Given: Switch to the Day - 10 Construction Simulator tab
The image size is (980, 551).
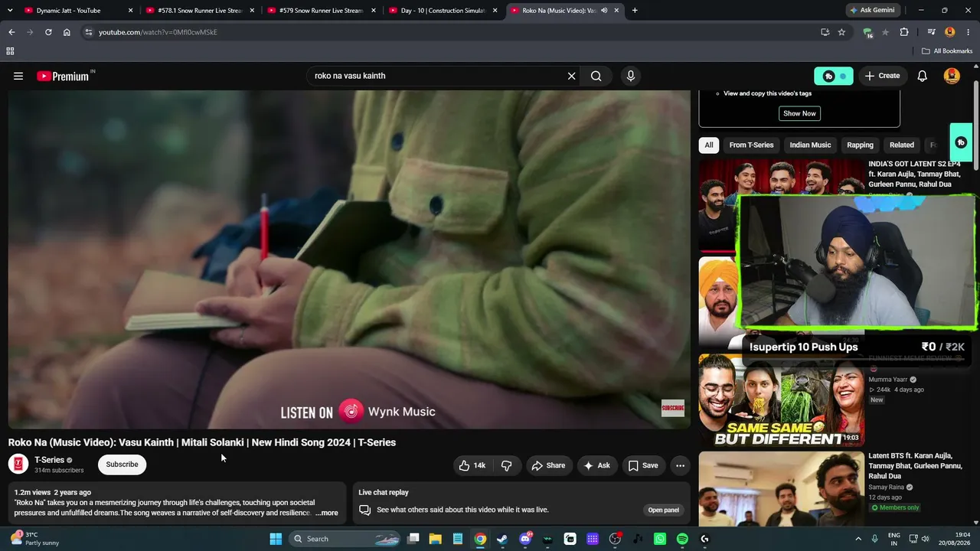Looking at the screenshot, I should tap(443, 11).
